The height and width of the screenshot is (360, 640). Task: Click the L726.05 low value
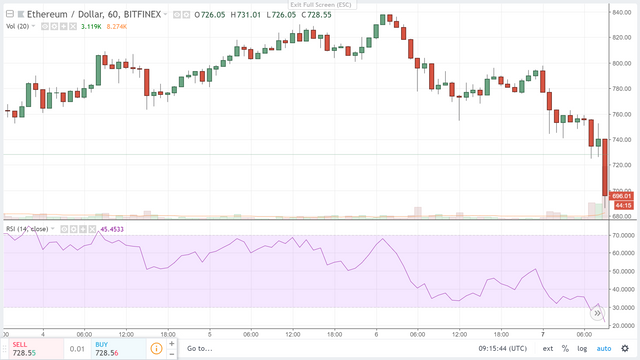pyautogui.click(x=281, y=15)
